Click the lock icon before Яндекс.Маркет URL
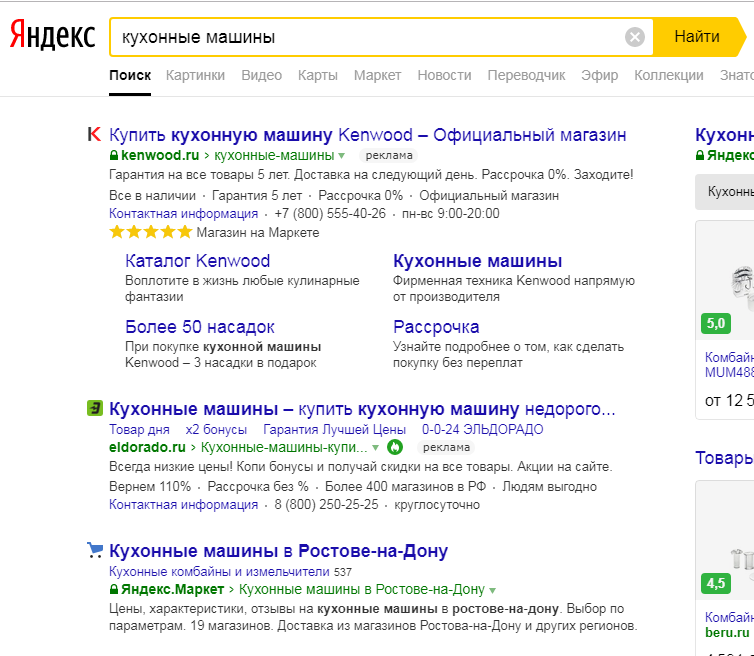The width and height of the screenshot is (754, 656). pyautogui.click(x=114, y=589)
